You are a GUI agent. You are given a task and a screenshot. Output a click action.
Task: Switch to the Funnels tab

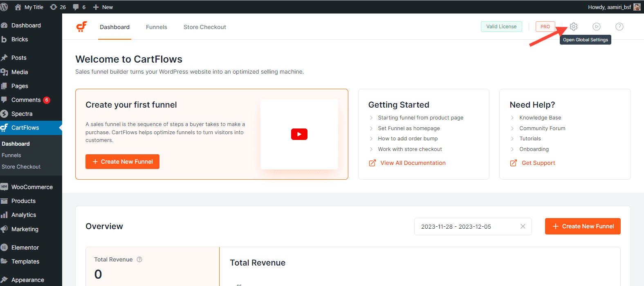tap(156, 27)
